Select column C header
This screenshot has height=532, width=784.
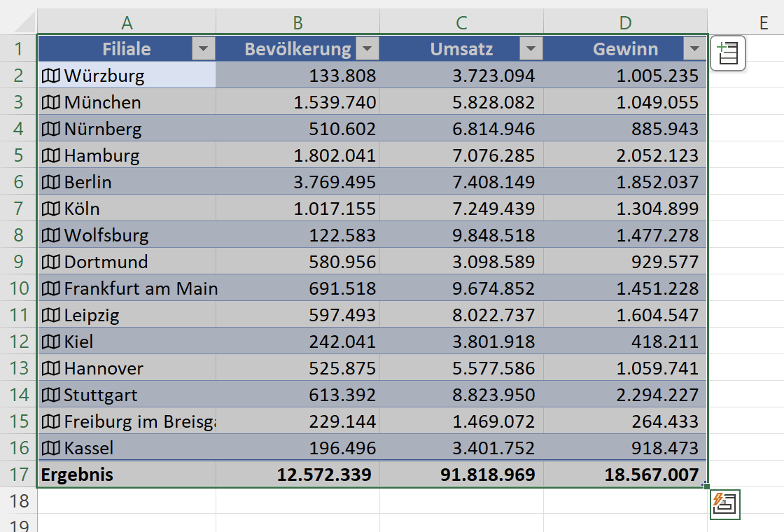pyautogui.click(x=461, y=22)
